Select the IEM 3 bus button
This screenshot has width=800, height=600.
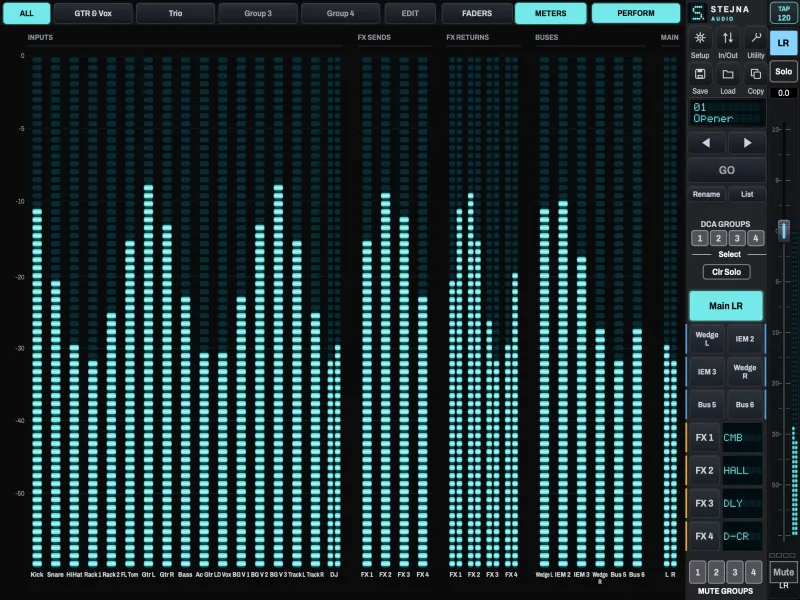tap(707, 372)
